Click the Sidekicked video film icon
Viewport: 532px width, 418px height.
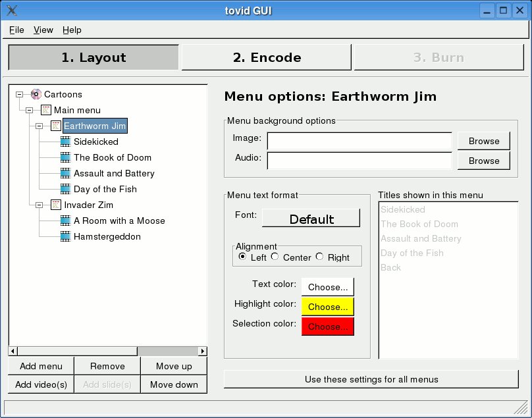click(x=65, y=142)
